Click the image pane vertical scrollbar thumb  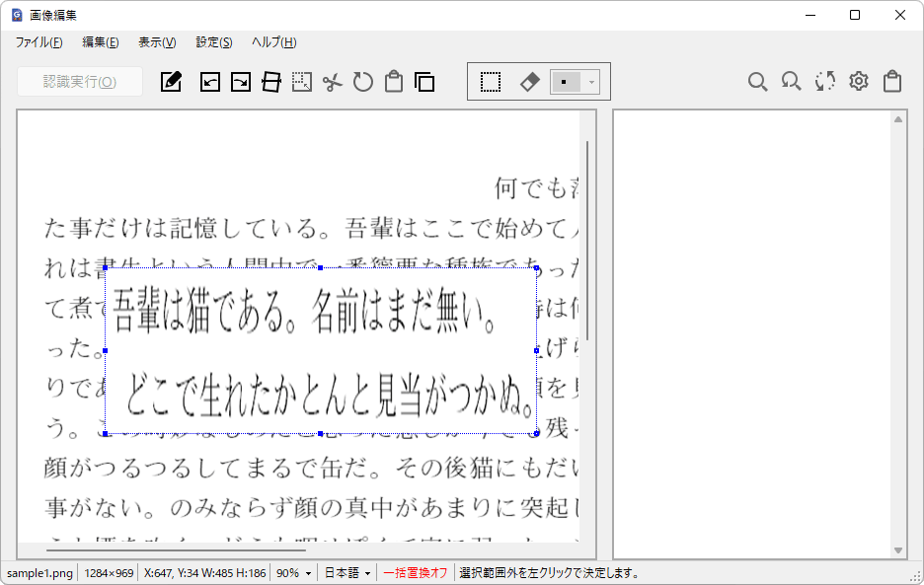(x=587, y=242)
